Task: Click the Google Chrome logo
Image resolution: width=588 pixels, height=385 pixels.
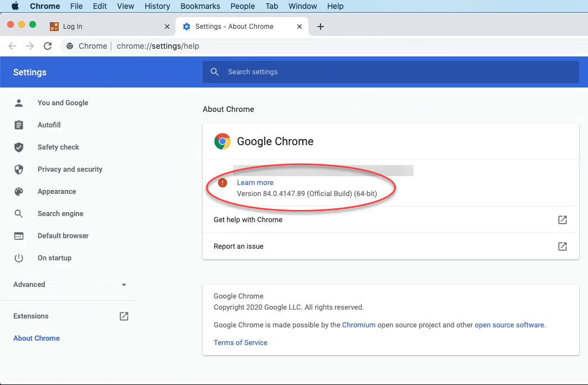Action: [223, 141]
